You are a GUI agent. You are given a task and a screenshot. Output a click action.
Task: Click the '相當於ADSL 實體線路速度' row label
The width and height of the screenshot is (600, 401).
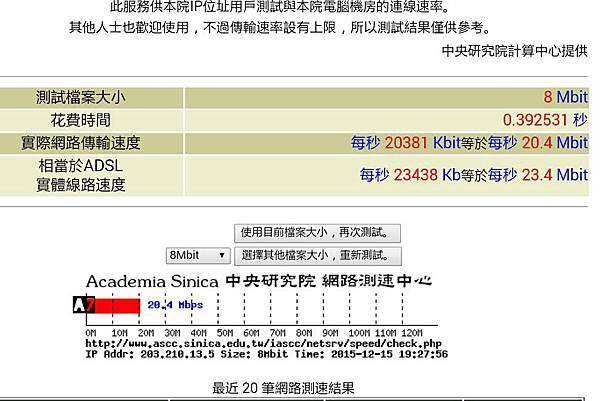(81, 175)
